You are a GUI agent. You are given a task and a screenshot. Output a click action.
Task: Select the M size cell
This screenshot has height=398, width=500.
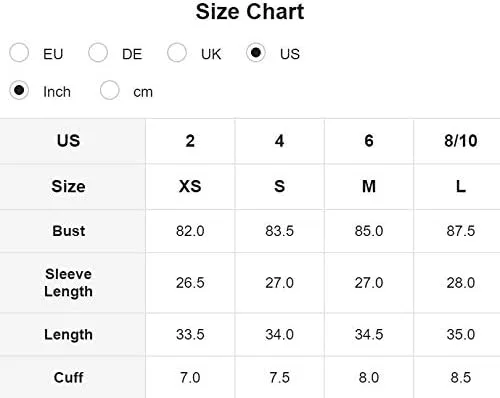pos(369,186)
